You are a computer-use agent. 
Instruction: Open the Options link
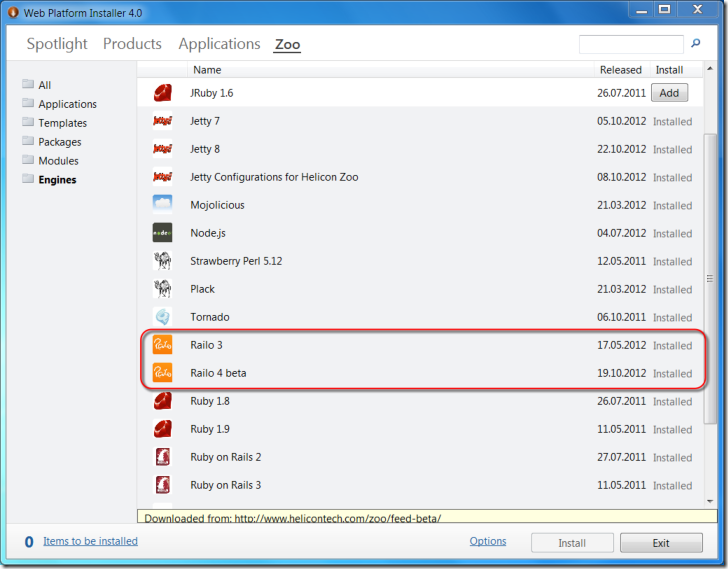(488, 541)
